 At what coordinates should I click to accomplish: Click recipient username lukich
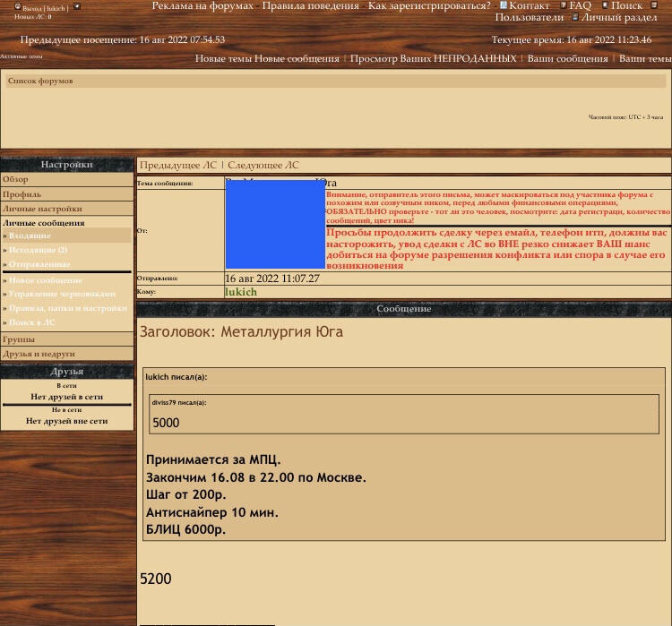[240, 291]
